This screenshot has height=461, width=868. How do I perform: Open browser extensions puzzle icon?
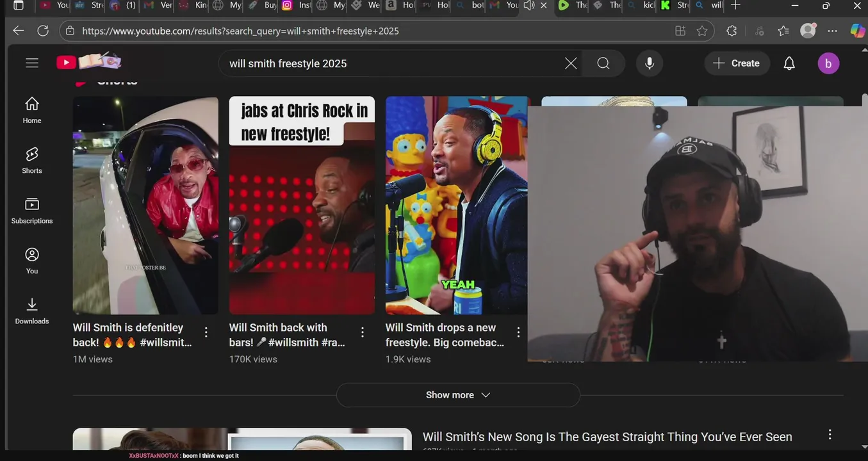(732, 31)
